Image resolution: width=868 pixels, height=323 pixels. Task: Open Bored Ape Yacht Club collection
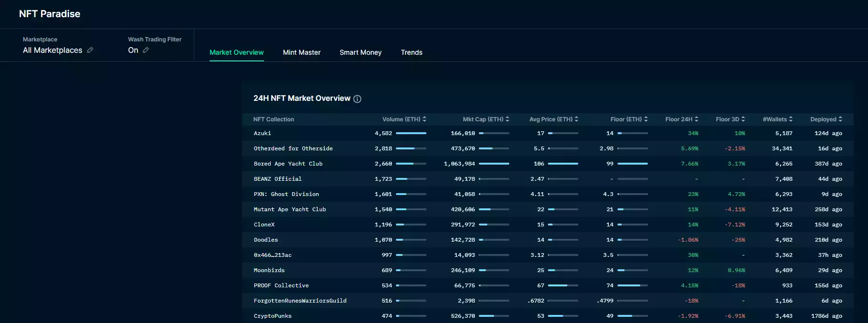pos(288,164)
